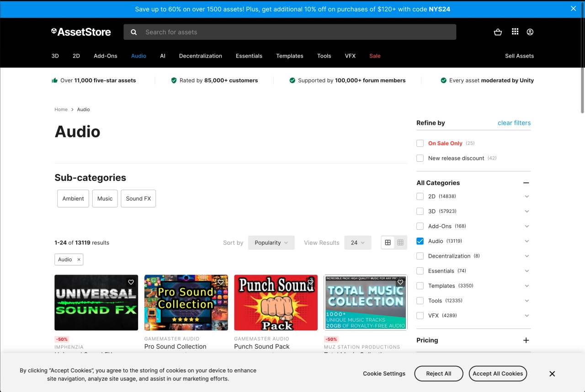Open the Punch Sound Pack thumbnail
585x392 pixels.
(x=276, y=302)
